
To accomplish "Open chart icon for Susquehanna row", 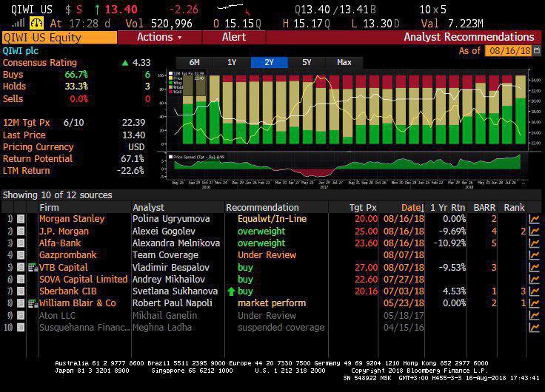I will pyautogui.click(x=534, y=327).
